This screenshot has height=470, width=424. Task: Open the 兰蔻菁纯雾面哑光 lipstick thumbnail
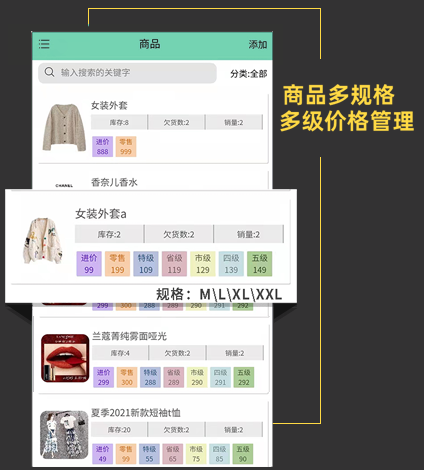click(x=65, y=358)
